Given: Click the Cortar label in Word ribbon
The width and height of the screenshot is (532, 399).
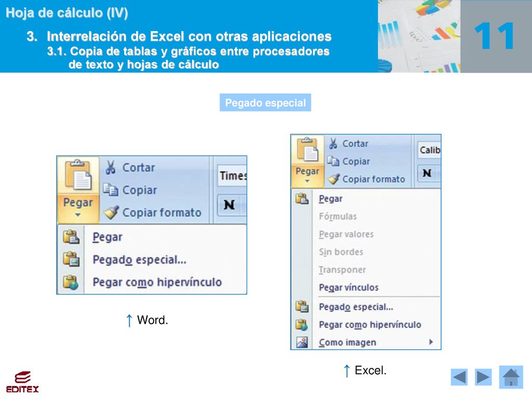Looking at the screenshot, I should 138,168.
